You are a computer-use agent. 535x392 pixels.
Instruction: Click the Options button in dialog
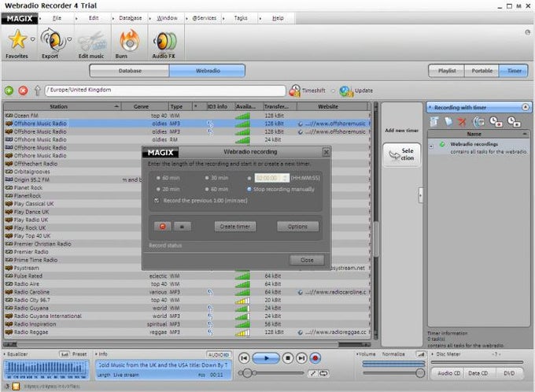(298, 227)
